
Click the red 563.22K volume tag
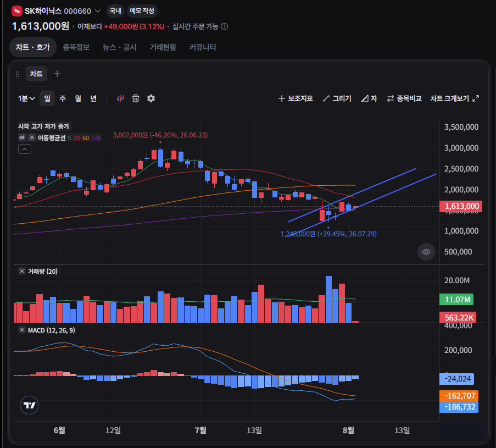click(x=458, y=317)
